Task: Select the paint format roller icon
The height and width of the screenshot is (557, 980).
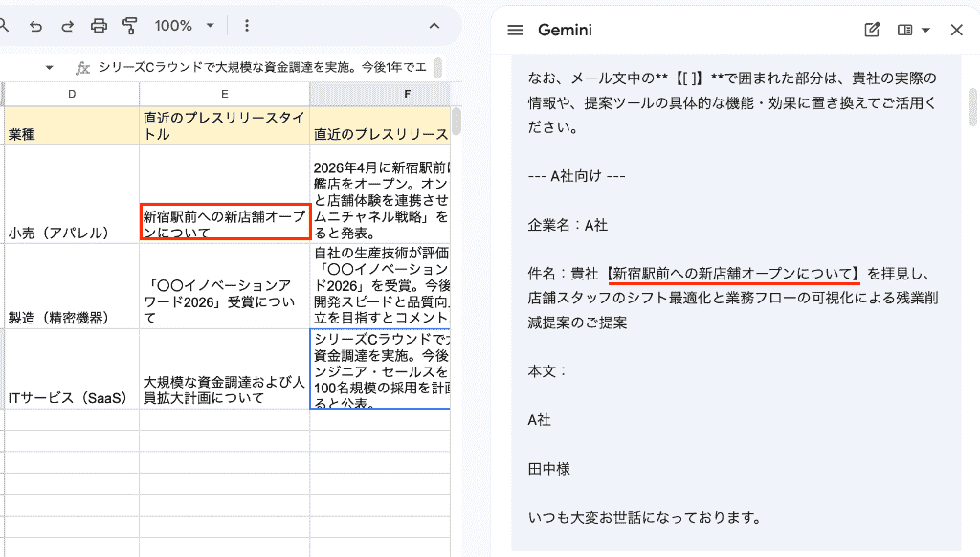Action: pyautogui.click(x=130, y=26)
